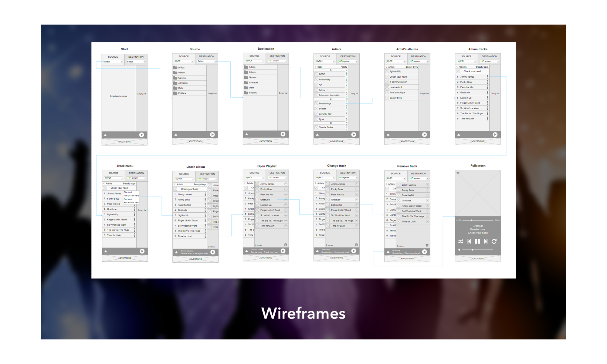The image size is (607, 364).
Task: Click expand-up triangle on Destination wireframe
Action: tap(247, 134)
